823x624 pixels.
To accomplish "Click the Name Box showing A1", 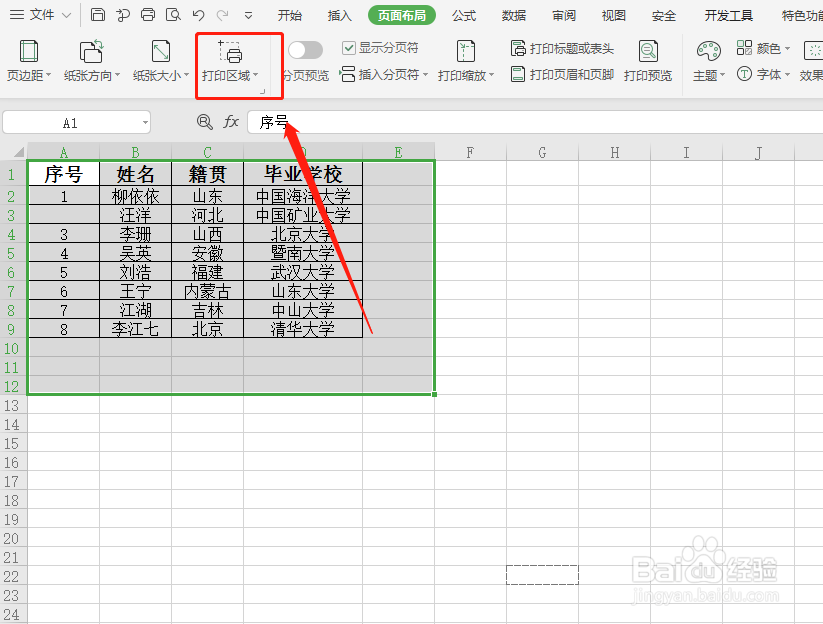I will (x=77, y=123).
